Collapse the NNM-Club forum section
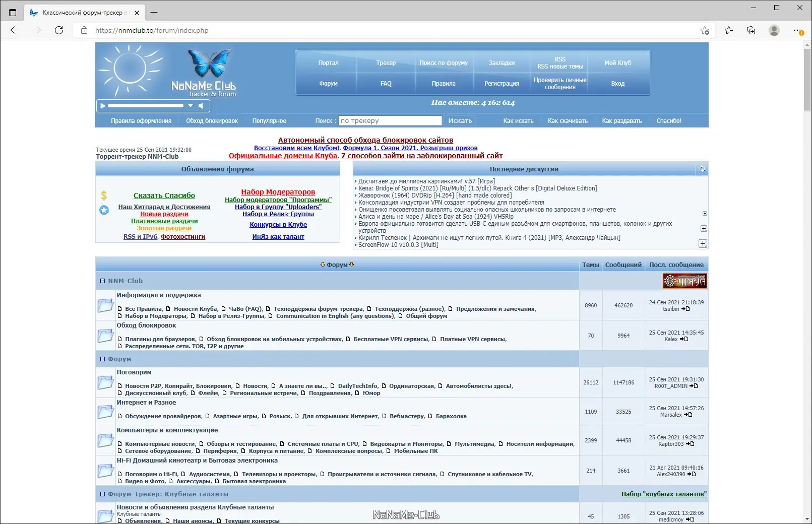 pos(102,281)
